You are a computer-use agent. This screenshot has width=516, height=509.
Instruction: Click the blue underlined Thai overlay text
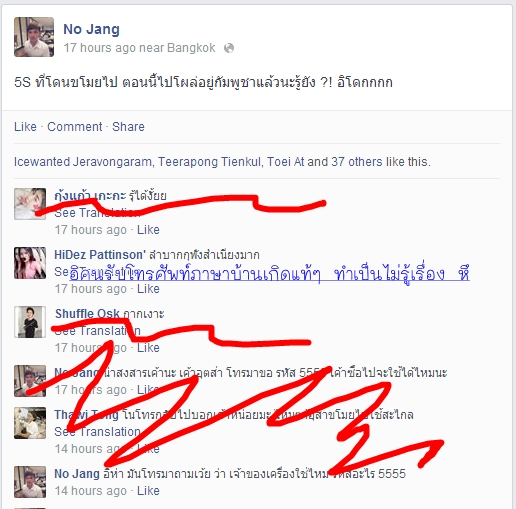(269, 274)
